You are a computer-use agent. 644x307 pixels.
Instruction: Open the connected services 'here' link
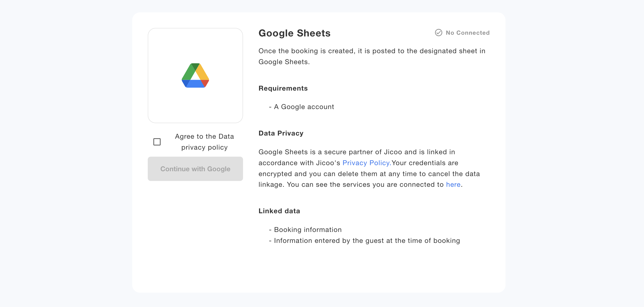click(x=453, y=185)
